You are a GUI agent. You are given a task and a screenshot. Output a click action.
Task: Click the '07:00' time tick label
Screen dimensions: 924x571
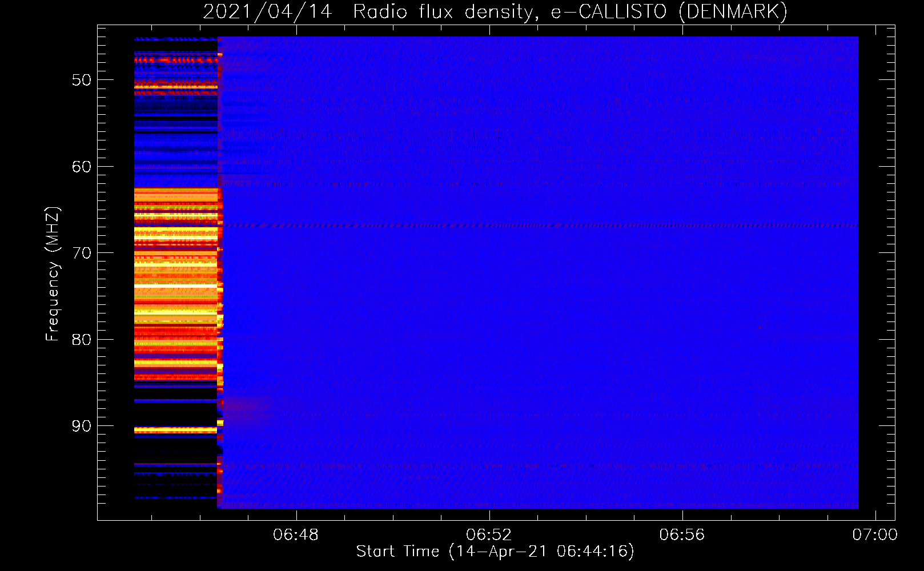875,535
